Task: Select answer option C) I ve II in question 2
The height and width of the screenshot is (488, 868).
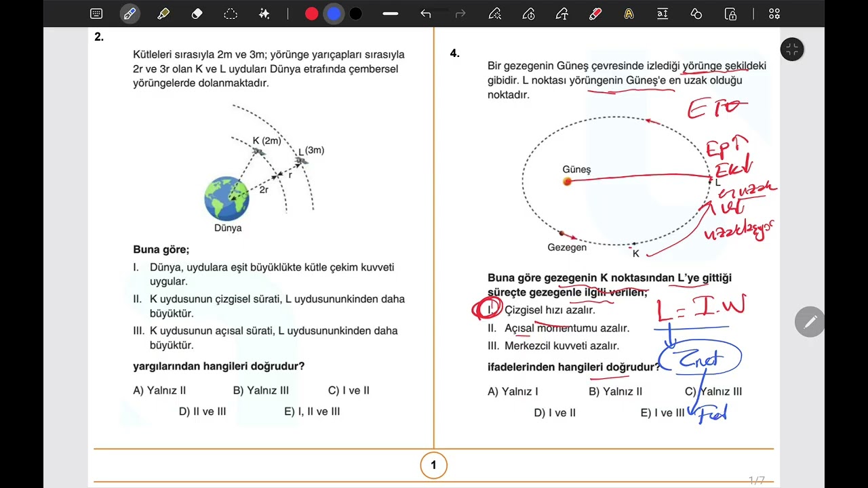Action: tap(349, 390)
